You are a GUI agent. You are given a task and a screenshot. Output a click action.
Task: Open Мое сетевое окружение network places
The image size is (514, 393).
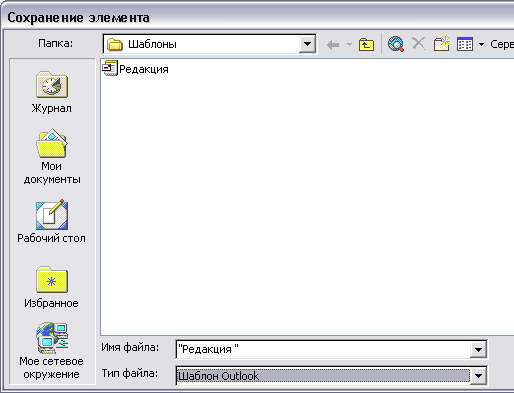point(52,351)
